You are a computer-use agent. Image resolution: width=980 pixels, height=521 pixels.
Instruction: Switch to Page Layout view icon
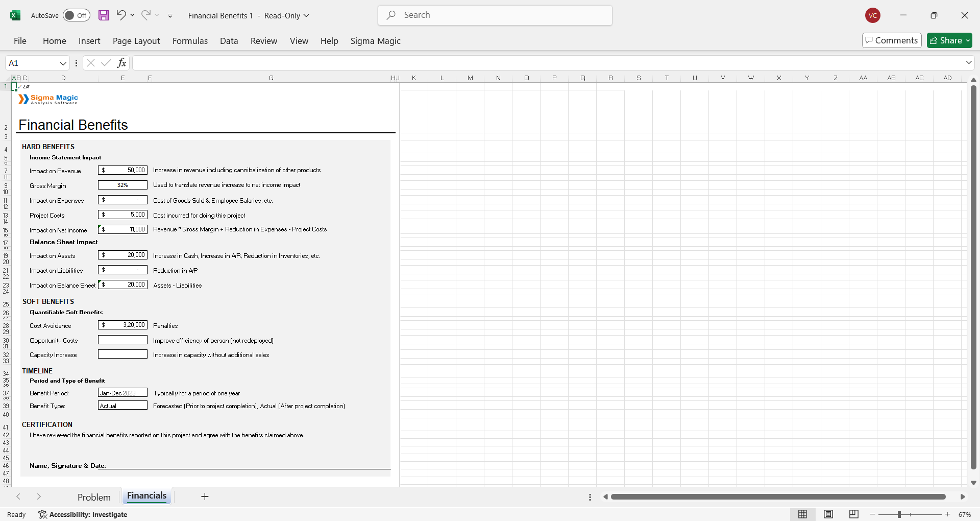point(828,514)
